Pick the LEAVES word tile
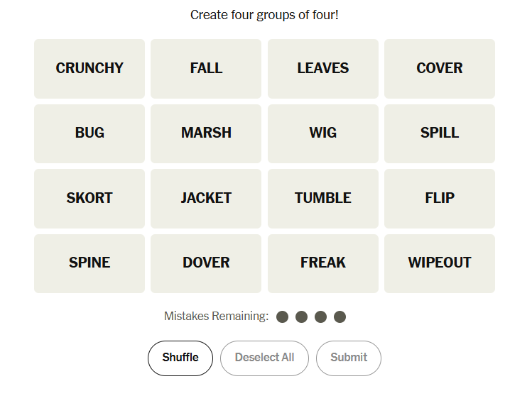Viewport: 532px width, 396px height. tap(323, 68)
